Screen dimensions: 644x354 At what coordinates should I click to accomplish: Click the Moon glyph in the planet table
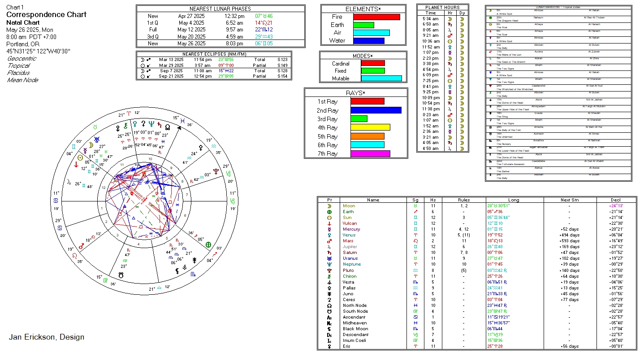click(329, 206)
